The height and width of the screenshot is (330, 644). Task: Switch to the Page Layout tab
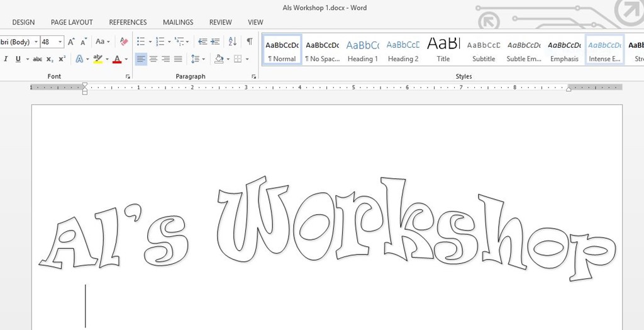[72, 22]
